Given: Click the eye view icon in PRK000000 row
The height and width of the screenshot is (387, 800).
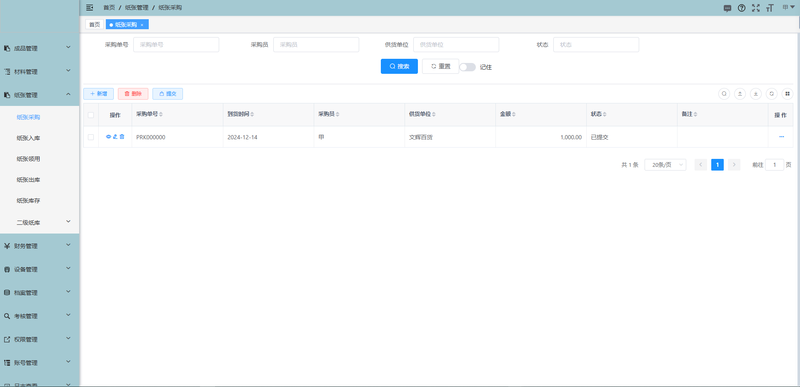Looking at the screenshot, I should (x=108, y=137).
